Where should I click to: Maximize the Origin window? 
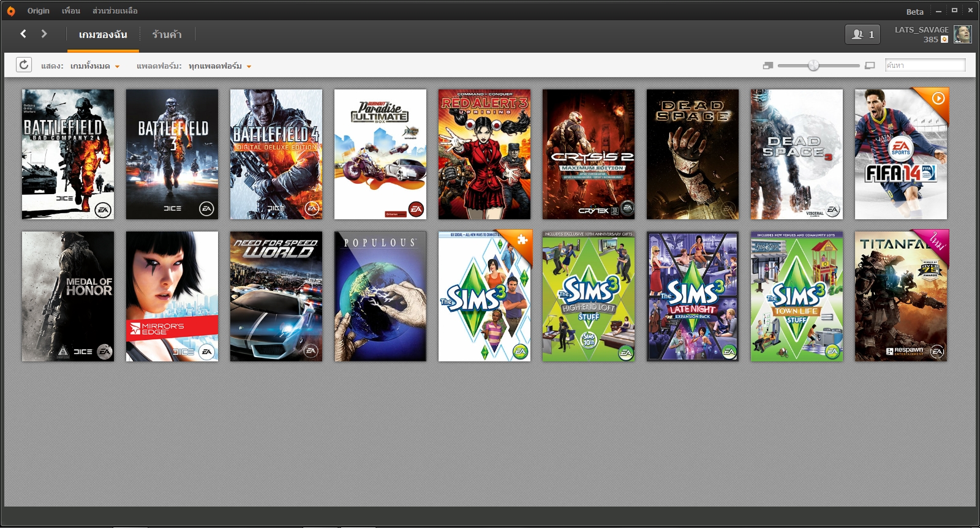954,10
